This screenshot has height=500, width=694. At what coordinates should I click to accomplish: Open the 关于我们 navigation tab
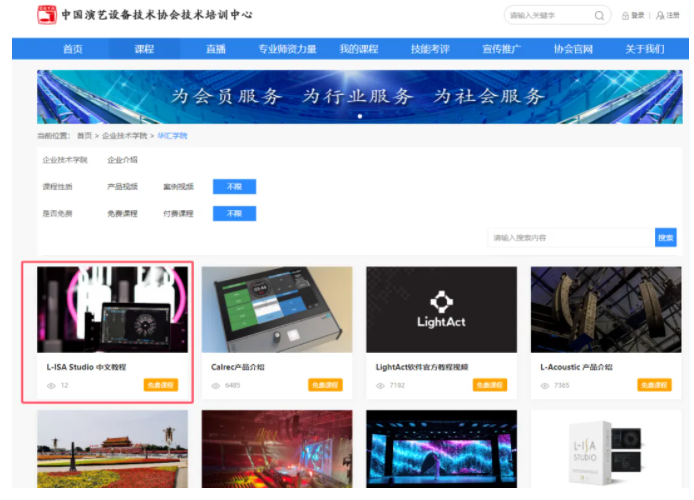click(644, 49)
